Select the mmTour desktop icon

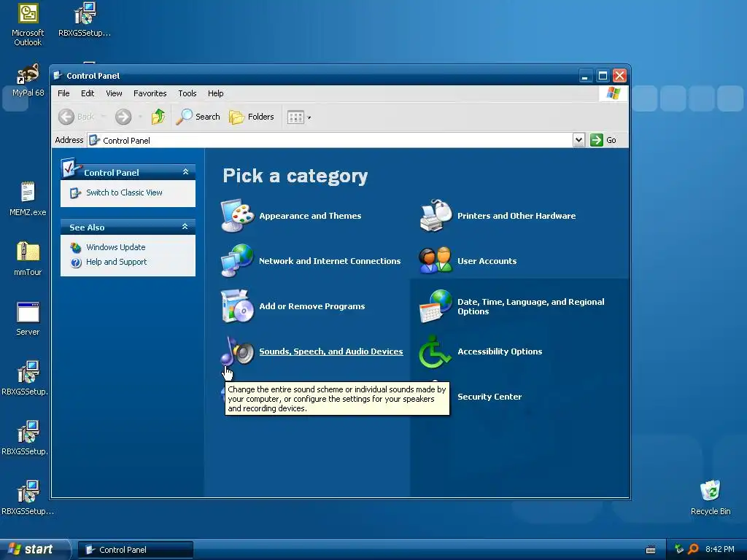(28, 259)
